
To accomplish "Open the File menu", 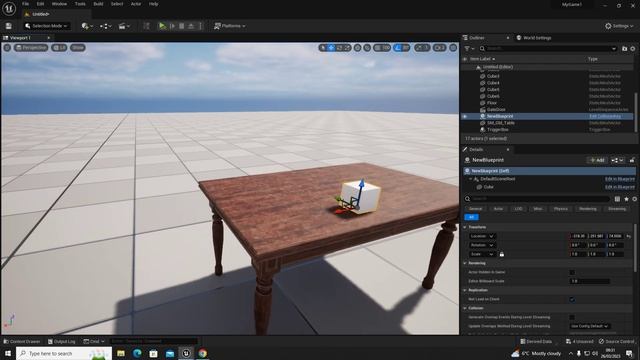I will [x=25, y=4].
